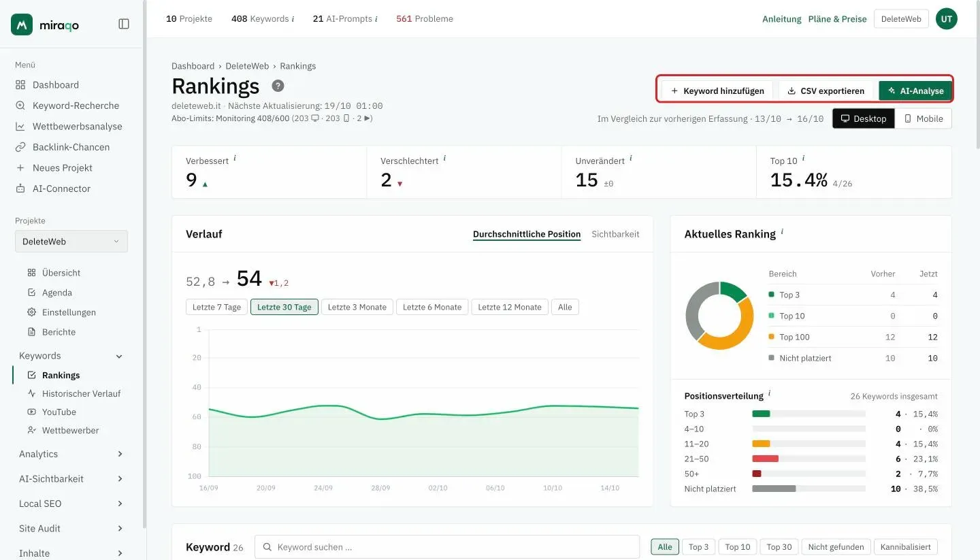
Task: Click the info icon beside Keywords count
Action: pyautogui.click(x=293, y=19)
